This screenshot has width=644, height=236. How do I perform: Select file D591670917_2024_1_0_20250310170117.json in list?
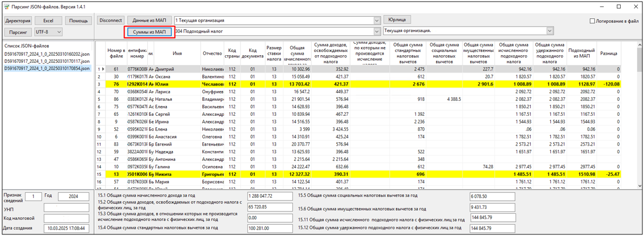click(47, 62)
